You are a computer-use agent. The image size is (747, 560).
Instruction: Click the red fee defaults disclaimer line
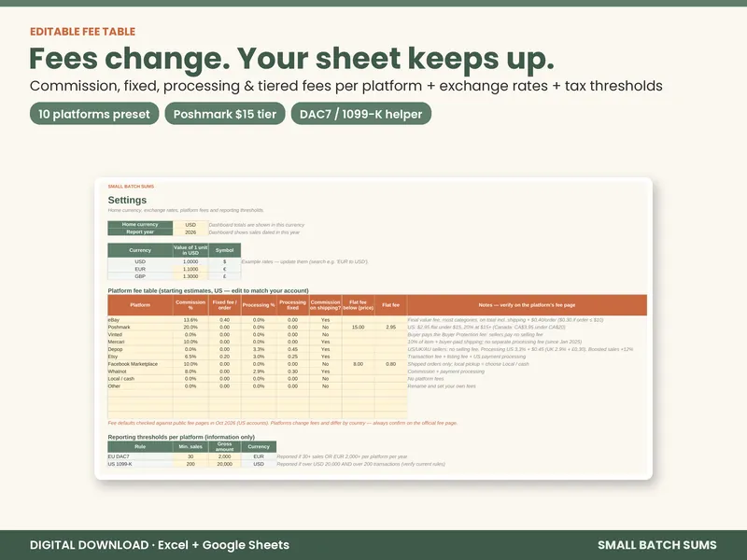[x=283, y=423]
